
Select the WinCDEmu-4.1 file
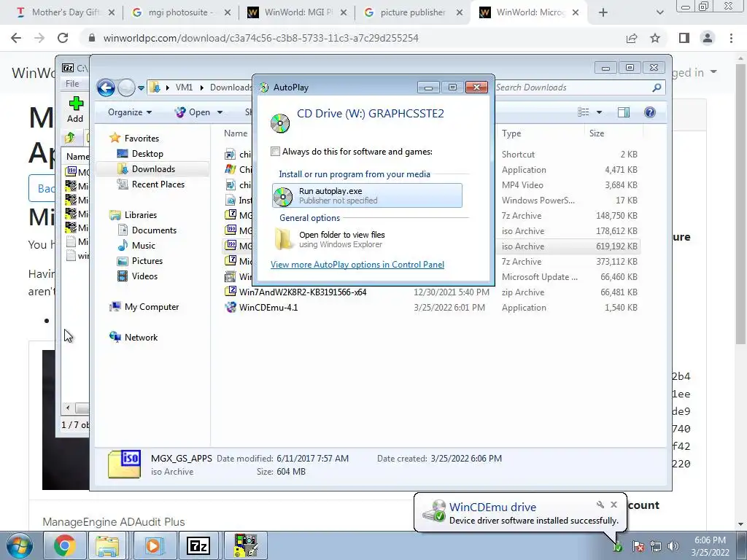(268, 307)
